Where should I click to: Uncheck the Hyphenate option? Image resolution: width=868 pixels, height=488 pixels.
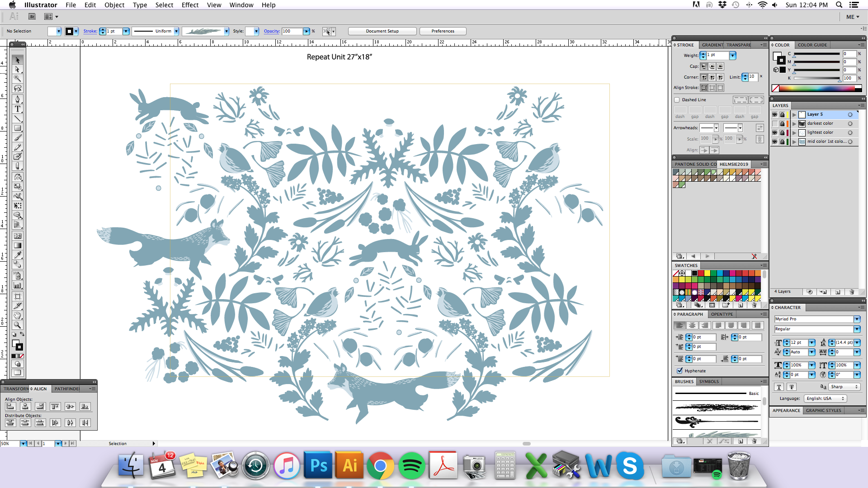point(679,371)
